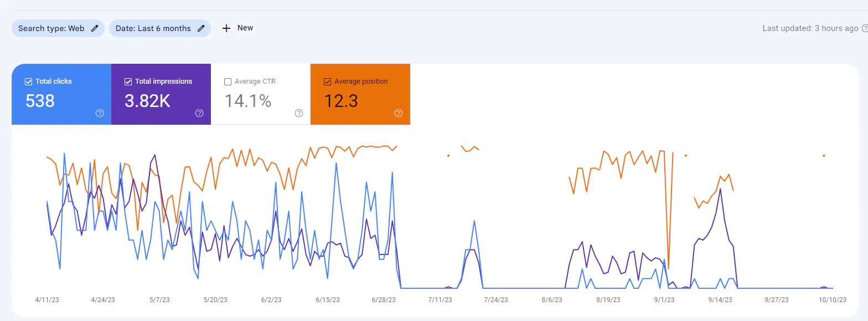Edit the Date: Last 6 months pencil
Screen dimensions: 868x321
click(x=201, y=28)
